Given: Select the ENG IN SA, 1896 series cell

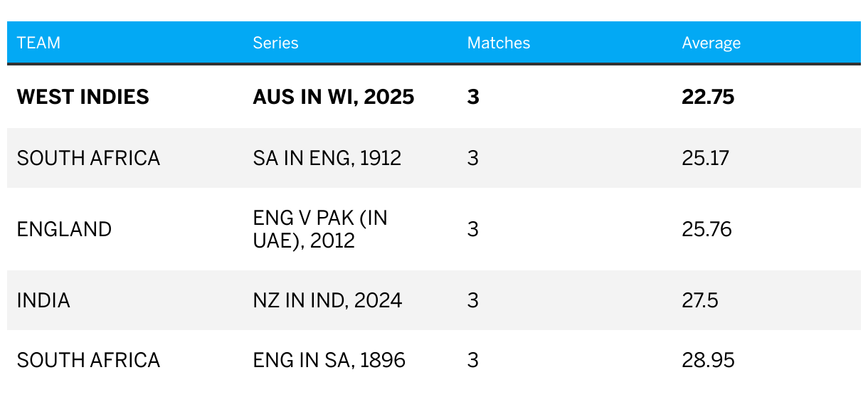Looking at the screenshot, I should [329, 360].
